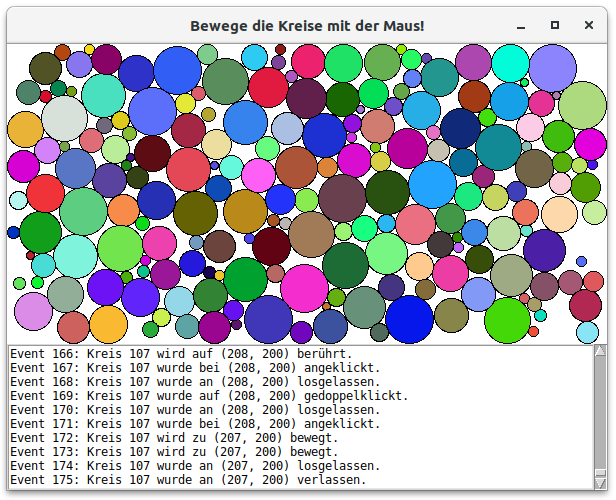Click the golden-brown mustard circle

pos(245,210)
